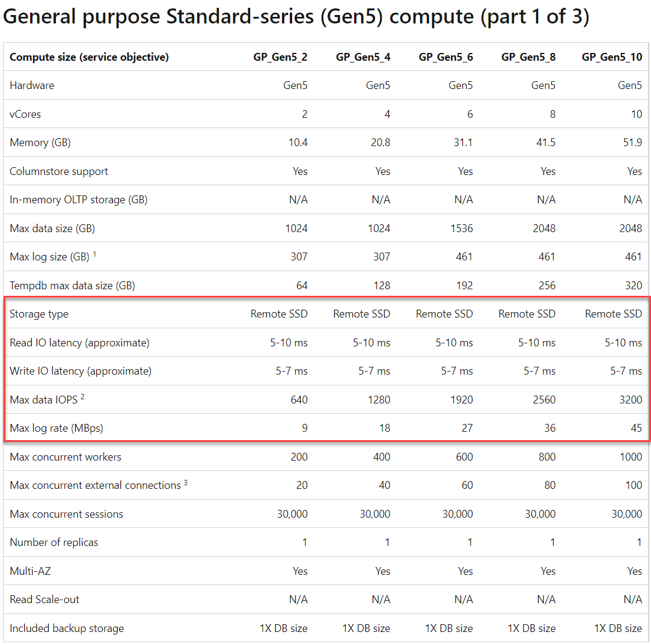Click the concurrent workers value 600
This screenshot has height=644, width=651.
464,457
